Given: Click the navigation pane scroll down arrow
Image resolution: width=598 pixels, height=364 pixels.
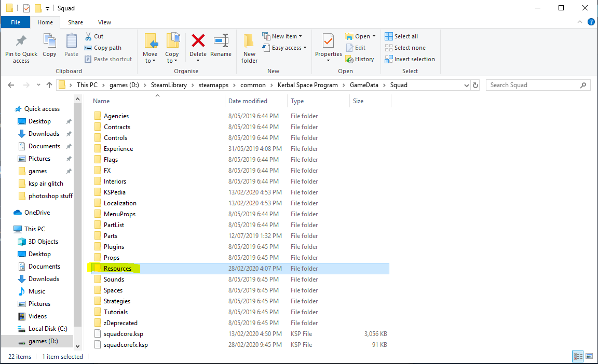Looking at the screenshot, I should [x=78, y=346].
